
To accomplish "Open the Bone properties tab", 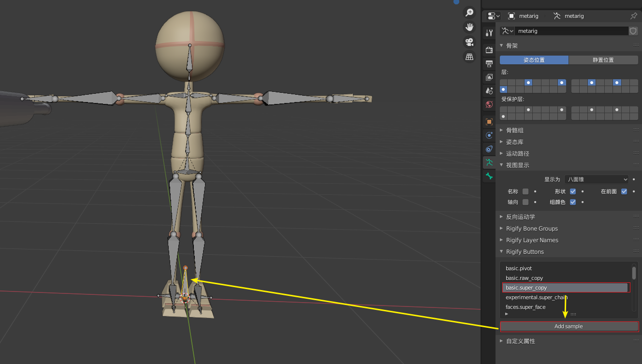I will [x=489, y=176].
